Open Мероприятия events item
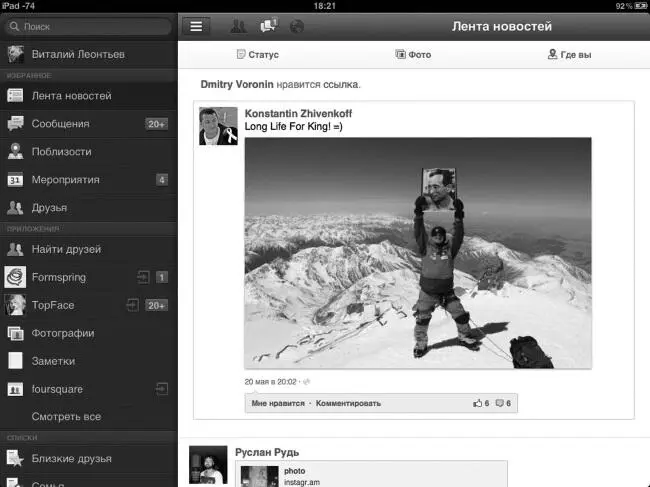Viewport: 650px width, 487px height. click(x=65, y=180)
